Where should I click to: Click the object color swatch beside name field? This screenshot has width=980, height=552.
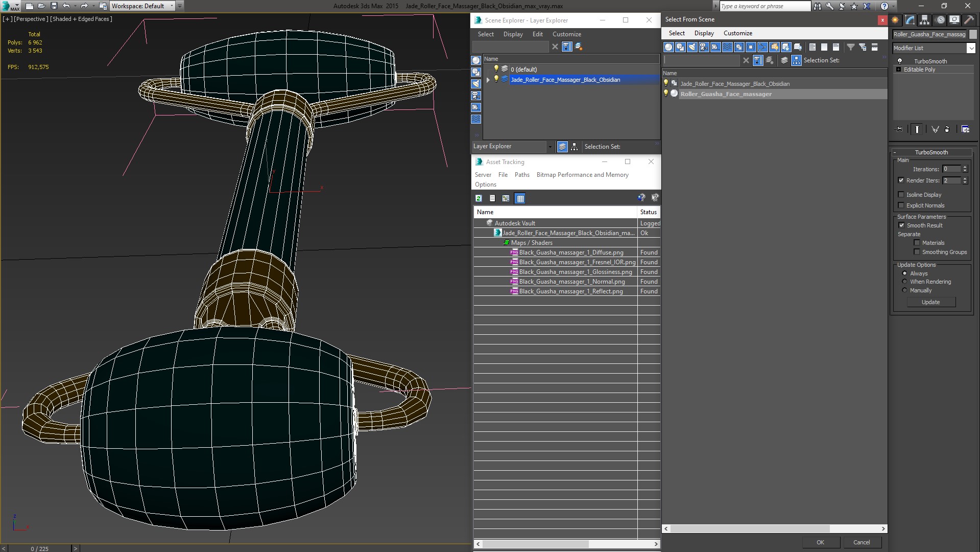click(972, 34)
